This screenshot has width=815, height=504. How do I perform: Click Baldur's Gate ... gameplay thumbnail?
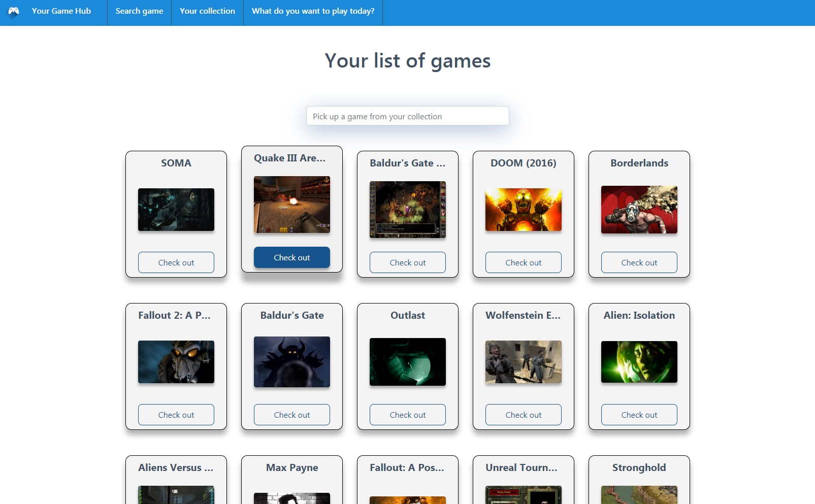pyautogui.click(x=408, y=210)
